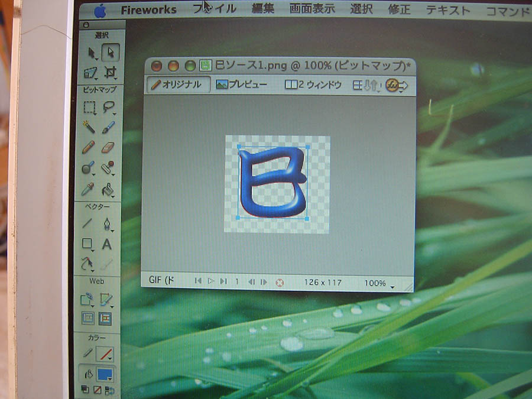Click the 126 x 117 page size

point(323,283)
